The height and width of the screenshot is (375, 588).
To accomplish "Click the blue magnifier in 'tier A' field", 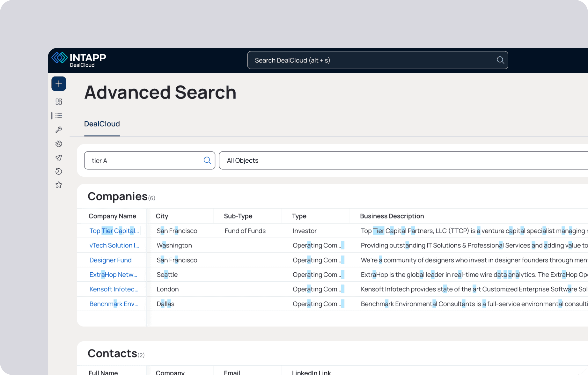I will click(207, 160).
